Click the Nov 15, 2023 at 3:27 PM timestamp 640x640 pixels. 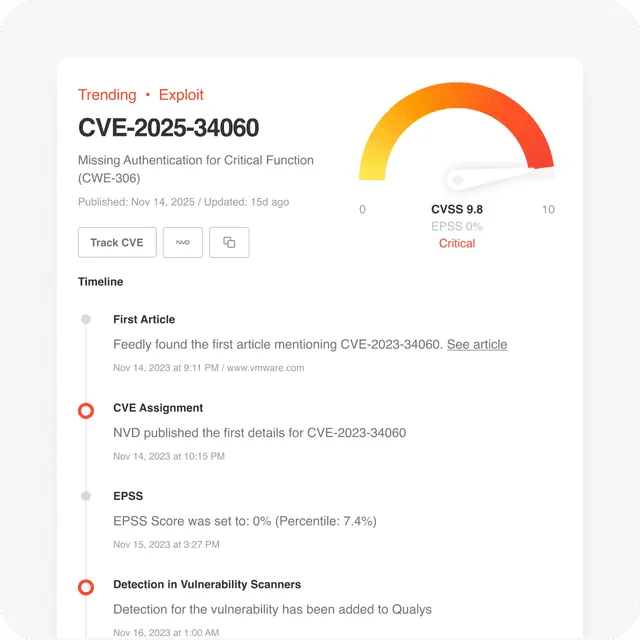tap(166, 544)
